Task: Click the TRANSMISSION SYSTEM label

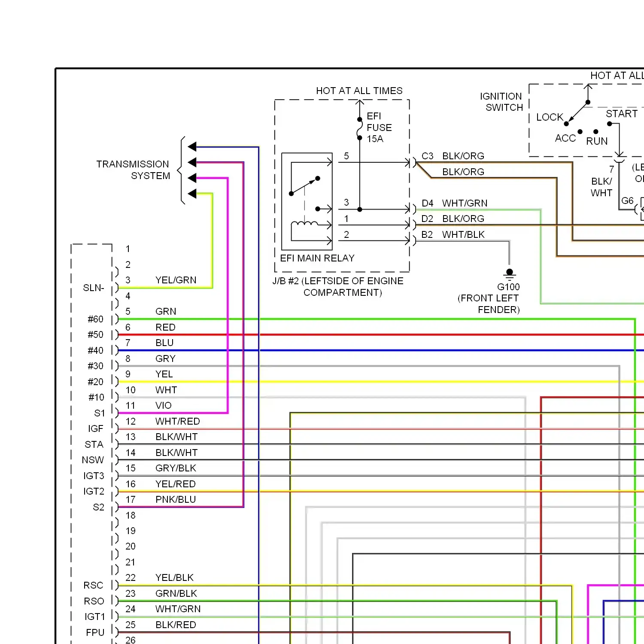Action: coord(133,170)
